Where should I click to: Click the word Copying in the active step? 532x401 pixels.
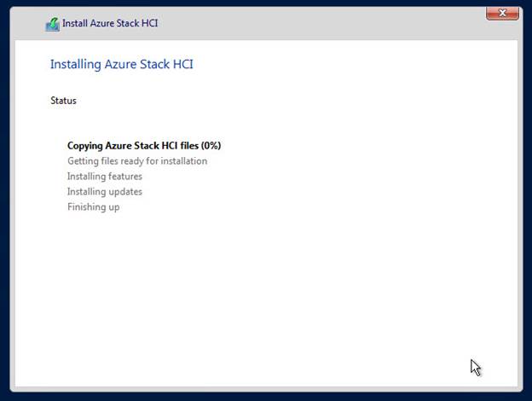(84, 146)
